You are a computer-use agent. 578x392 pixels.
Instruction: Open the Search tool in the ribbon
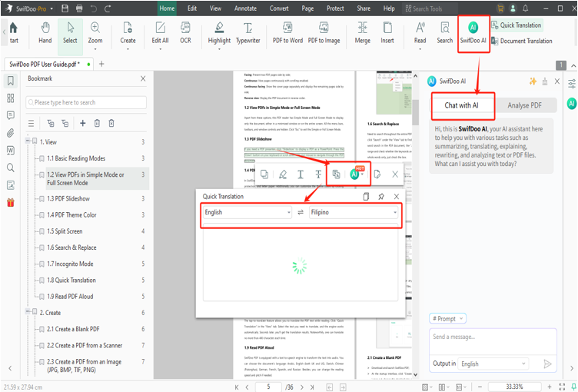[444, 33]
